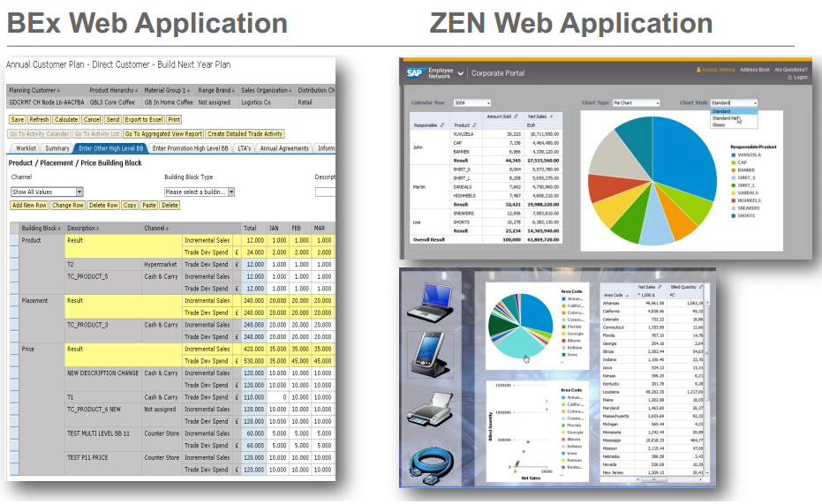This screenshot has height=504, width=822.
Task: Select the row selector for Product Result
Action: 13,240
